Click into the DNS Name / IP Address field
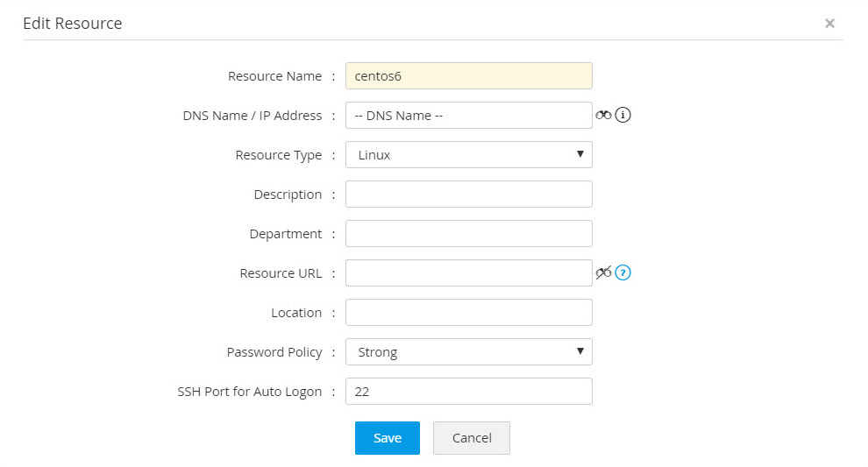The height and width of the screenshot is (467, 868). [468, 116]
